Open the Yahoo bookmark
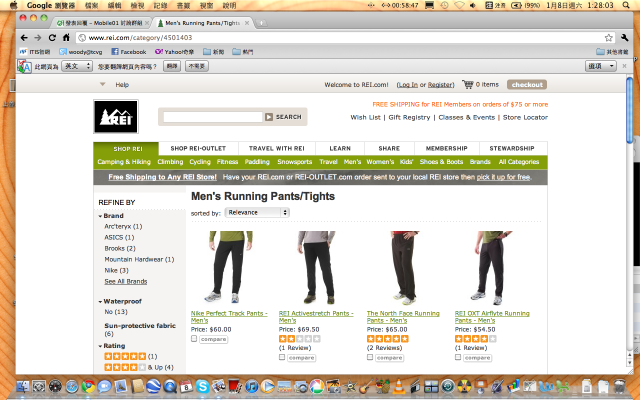This screenshot has height=400, width=640. (x=175, y=52)
